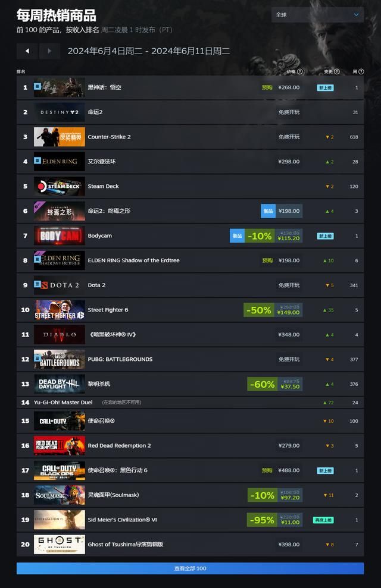This screenshot has width=381, height=588.
Task: Click the Steam Deck logo image
Action: coord(59,186)
